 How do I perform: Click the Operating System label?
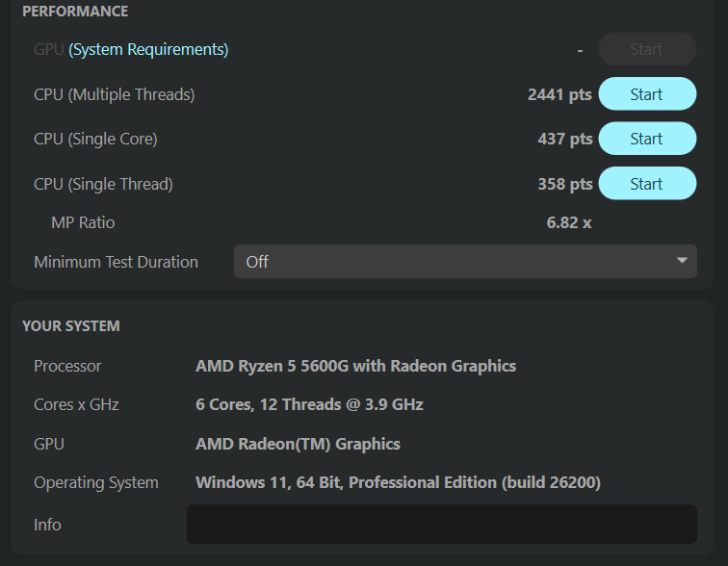point(96,482)
